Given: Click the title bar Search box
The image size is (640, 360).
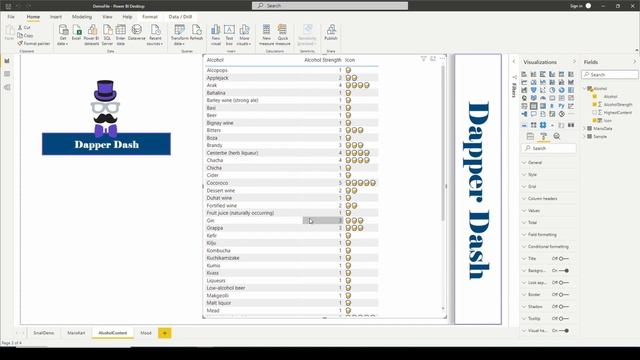Looking at the screenshot, I should coord(330,6).
